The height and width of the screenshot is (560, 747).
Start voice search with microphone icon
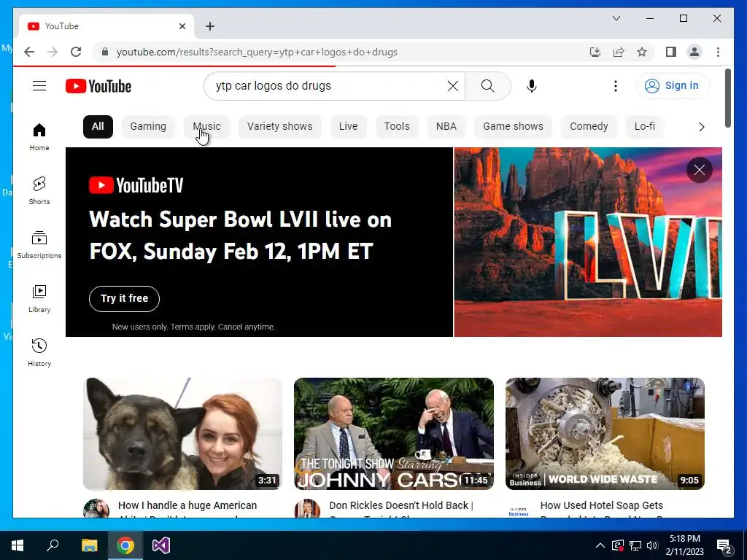[532, 86]
